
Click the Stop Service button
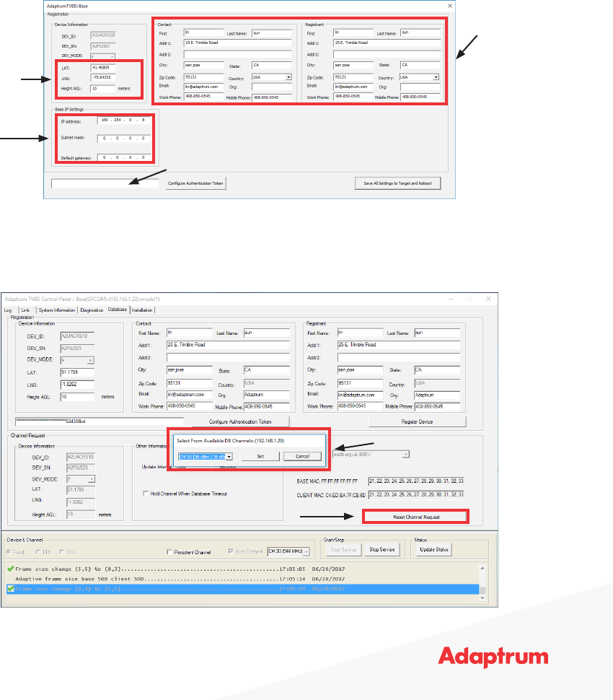(382, 550)
